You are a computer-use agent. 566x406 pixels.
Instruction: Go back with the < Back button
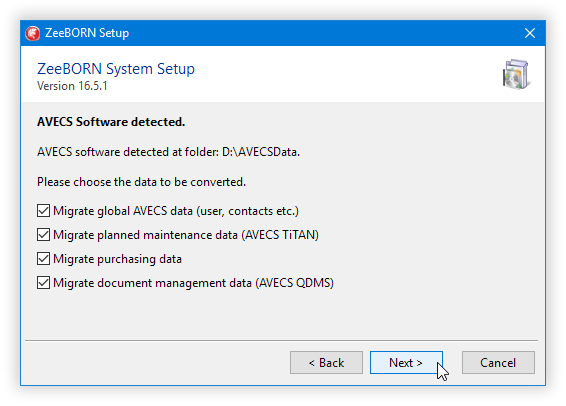pos(326,362)
